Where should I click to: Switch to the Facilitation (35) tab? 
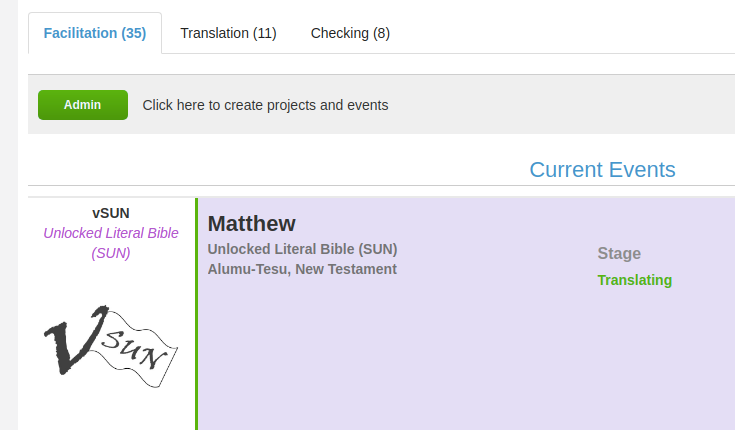coord(95,33)
